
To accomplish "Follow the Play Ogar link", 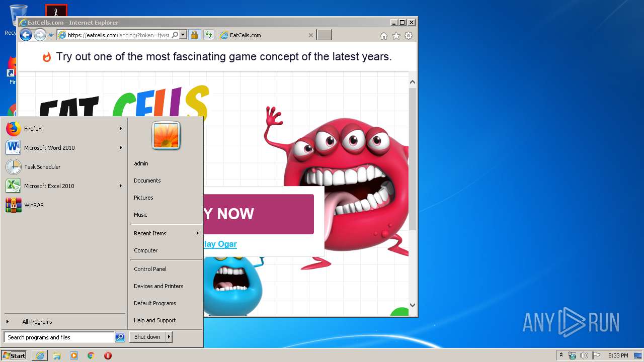I will click(220, 244).
